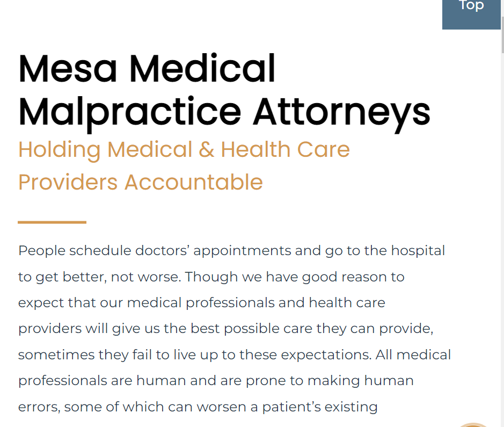Click the Providers Accountable subheading line
This screenshot has width=504, height=427.
coord(140,182)
